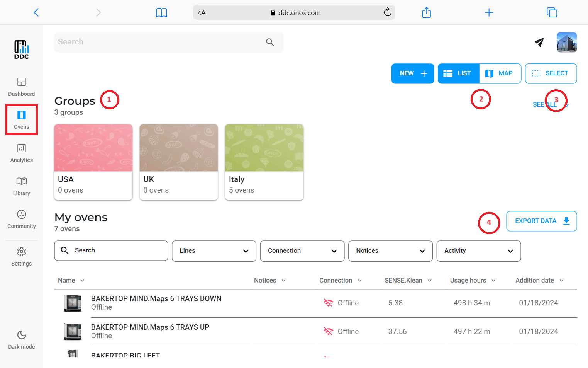Click the Export Data button
This screenshot has height=368, width=588.
[541, 221]
